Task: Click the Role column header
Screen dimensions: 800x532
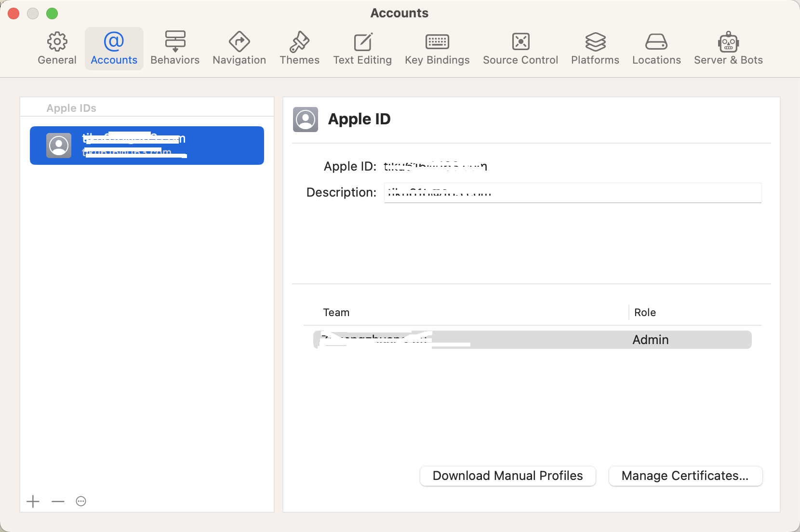Action: (645, 313)
